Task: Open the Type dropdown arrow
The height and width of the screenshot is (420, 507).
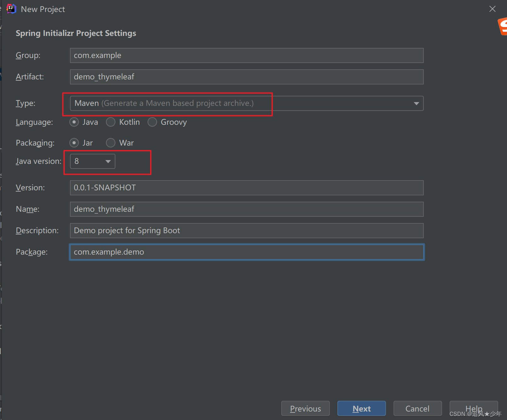Action: 416,103
